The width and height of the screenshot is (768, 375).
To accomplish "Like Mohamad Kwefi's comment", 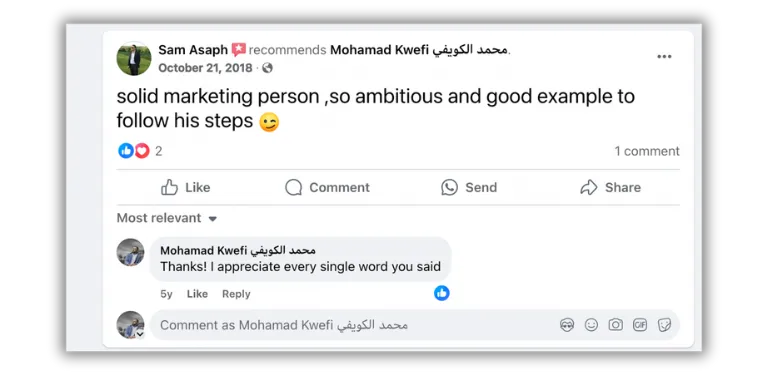I will [197, 294].
